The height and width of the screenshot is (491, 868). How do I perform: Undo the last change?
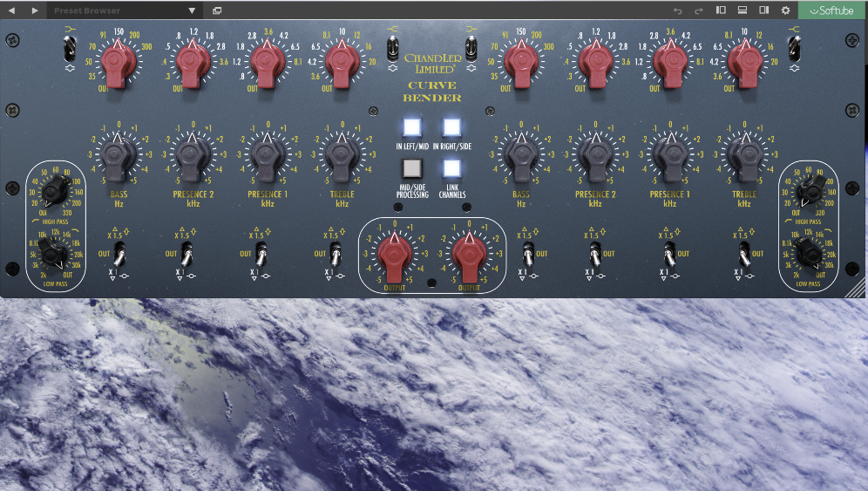click(677, 10)
